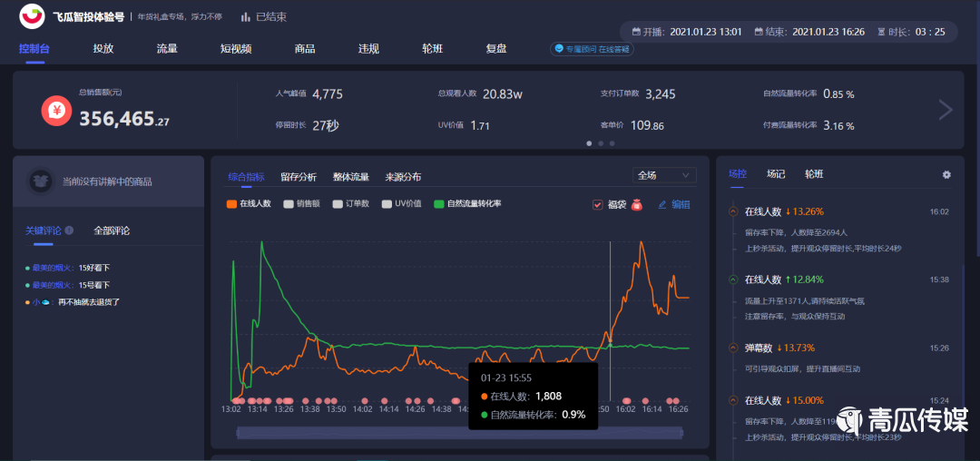Toggle UV价值 series in chart legend

(402, 203)
